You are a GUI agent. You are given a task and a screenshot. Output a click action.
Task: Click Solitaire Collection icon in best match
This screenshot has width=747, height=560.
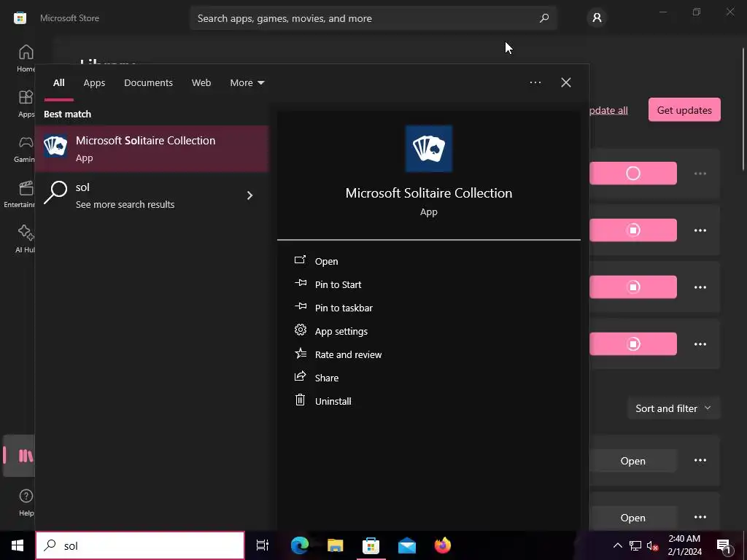click(x=55, y=146)
